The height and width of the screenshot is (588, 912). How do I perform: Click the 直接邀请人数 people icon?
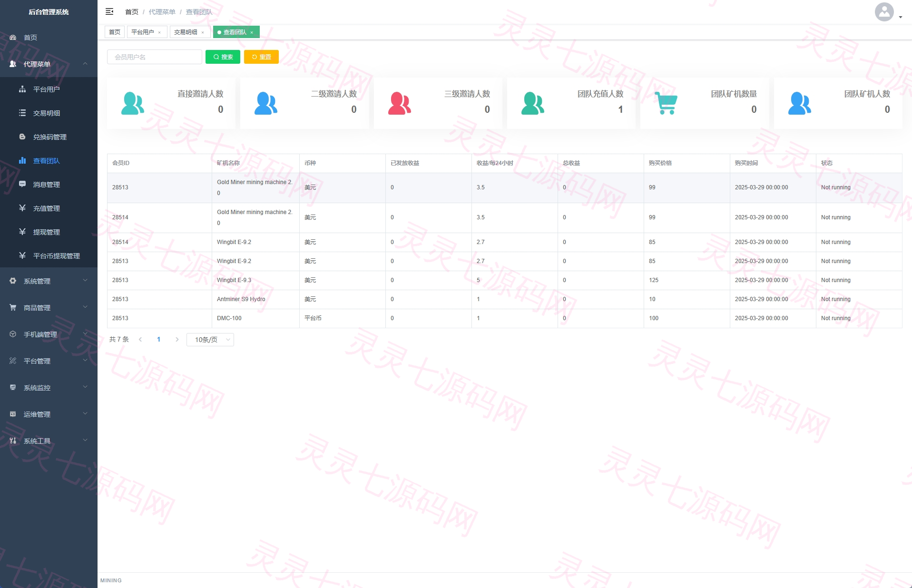coord(133,103)
